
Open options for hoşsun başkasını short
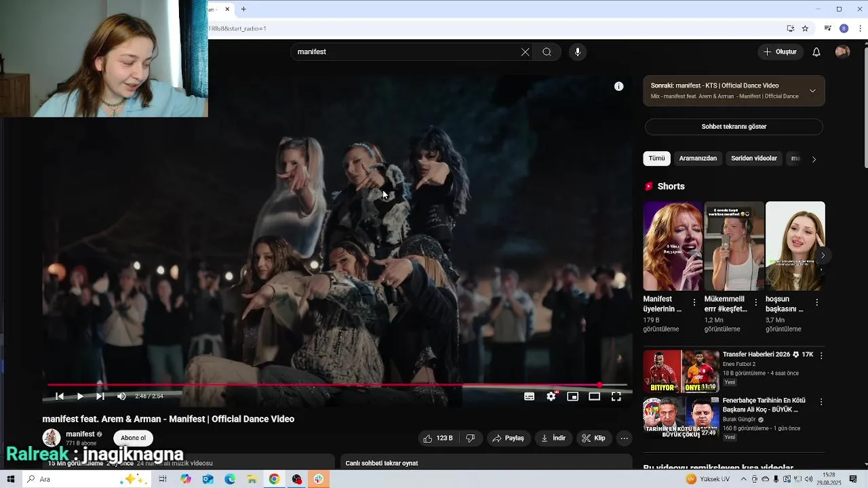tap(816, 302)
